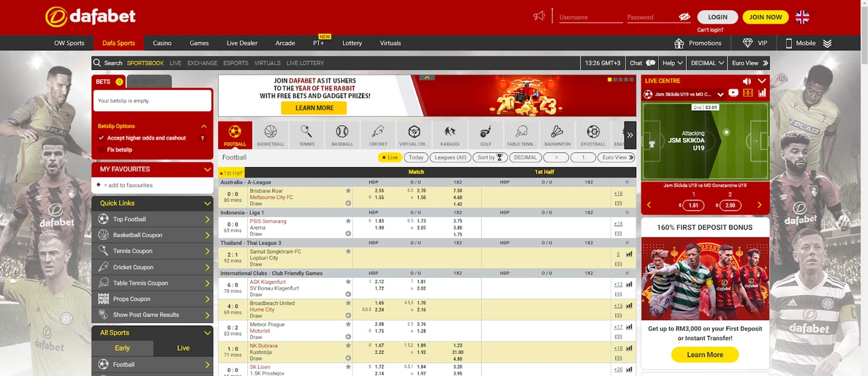The width and height of the screenshot is (868, 376).
Task: Favourite the Brisbane Roar match star
Action: click(348, 190)
